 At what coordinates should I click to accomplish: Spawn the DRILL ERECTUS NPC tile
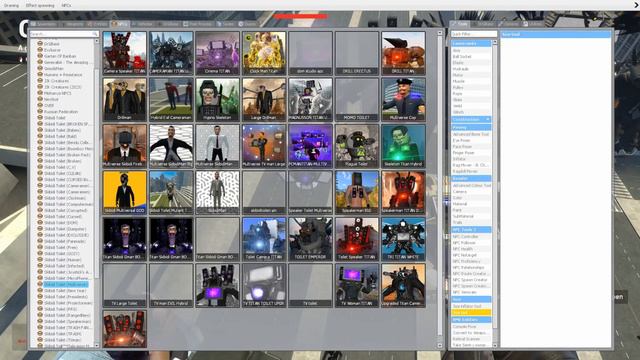[x=357, y=53]
